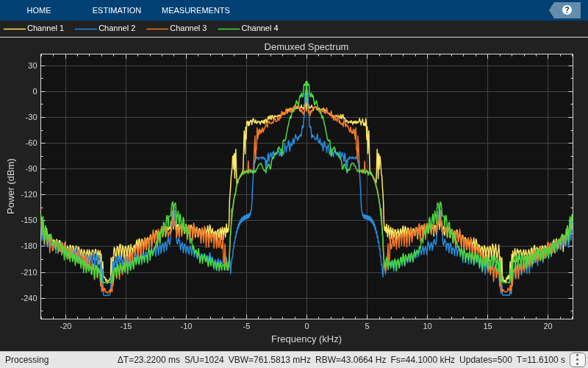This screenshot has width=588, height=368.
Task: Click the Processing status text
Action: tap(27, 360)
